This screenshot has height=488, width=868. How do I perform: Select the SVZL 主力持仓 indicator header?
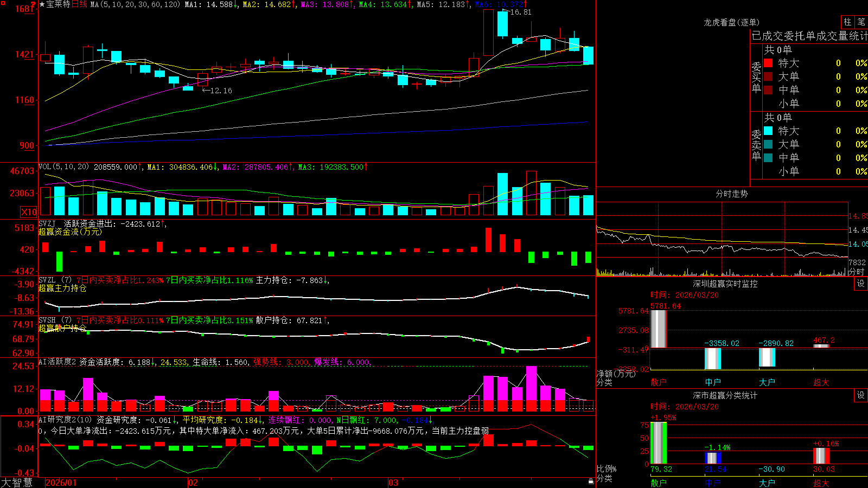coord(55,280)
